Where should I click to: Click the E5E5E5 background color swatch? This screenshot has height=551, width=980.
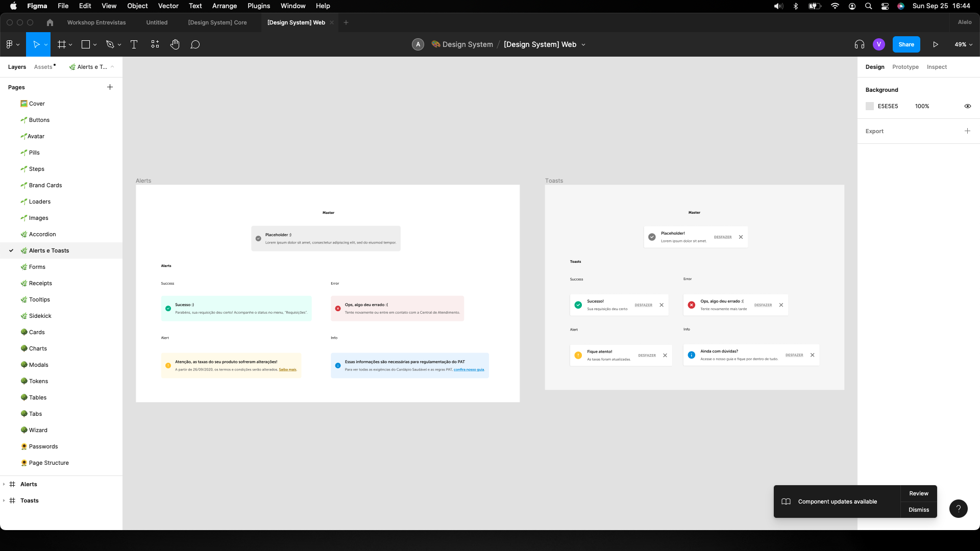[870, 106]
